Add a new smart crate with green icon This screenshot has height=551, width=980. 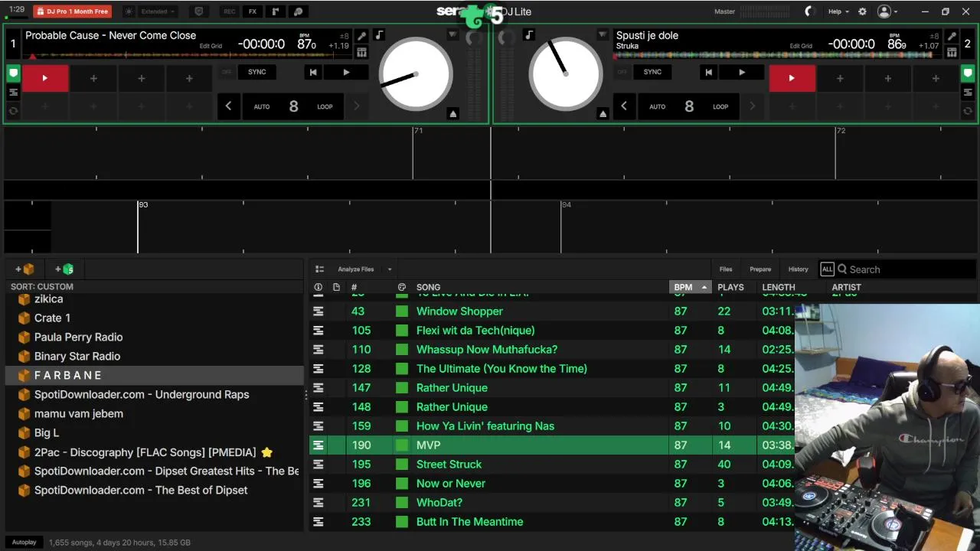64,269
